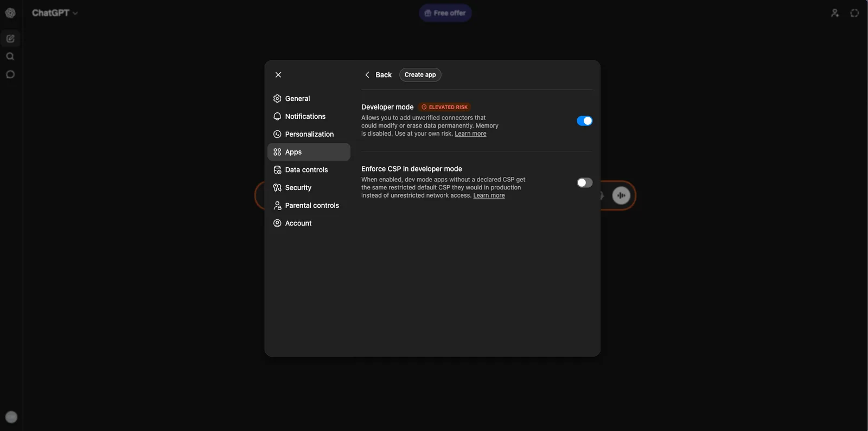Open the Personalization settings tab
Screen dimensions: 868x431
[309, 135]
